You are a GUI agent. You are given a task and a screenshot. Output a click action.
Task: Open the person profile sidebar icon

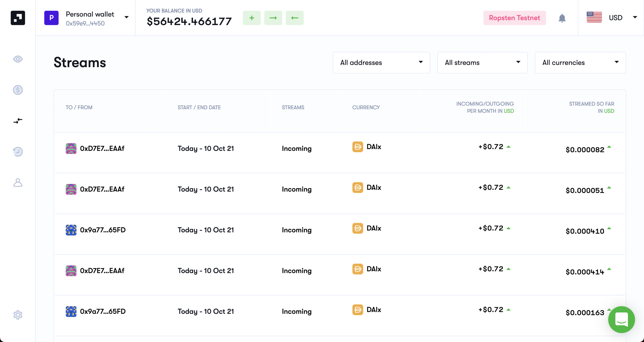pos(18,183)
